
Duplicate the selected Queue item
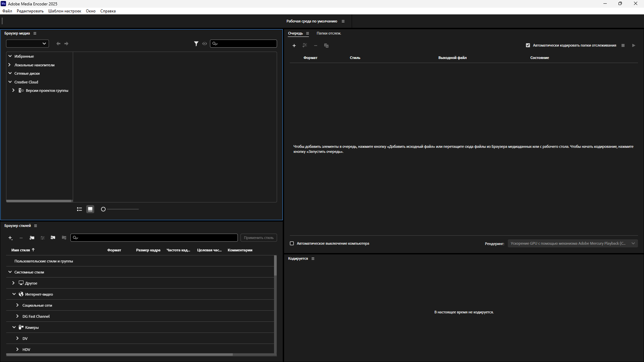[326, 46]
